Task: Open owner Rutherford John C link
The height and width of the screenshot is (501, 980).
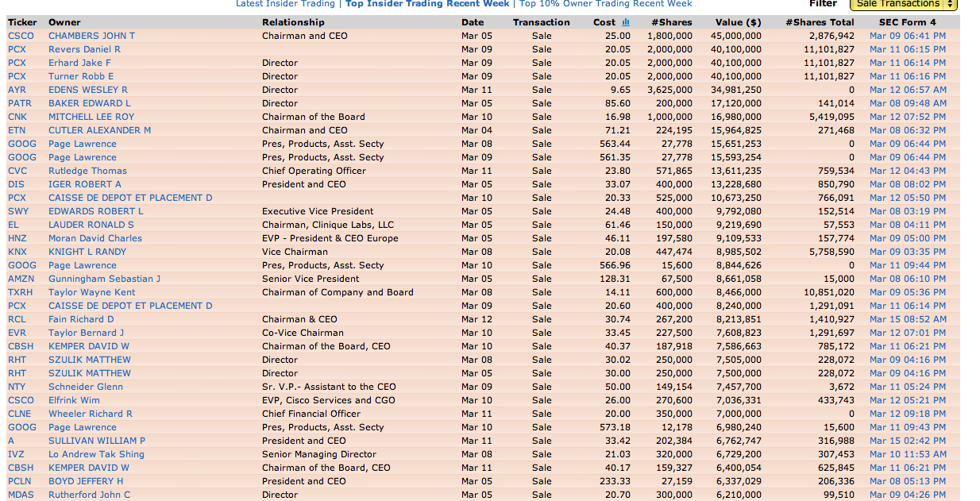Action: click(x=89, y=495)
